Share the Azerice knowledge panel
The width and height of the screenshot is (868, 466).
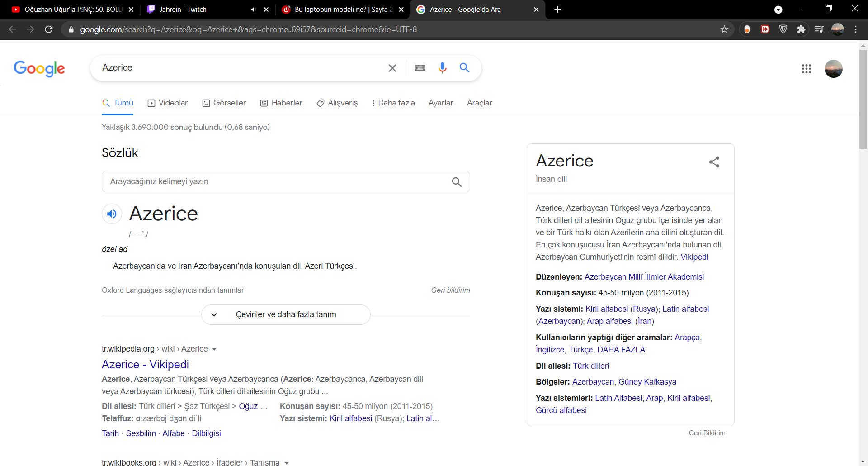[x=714, y=162]
